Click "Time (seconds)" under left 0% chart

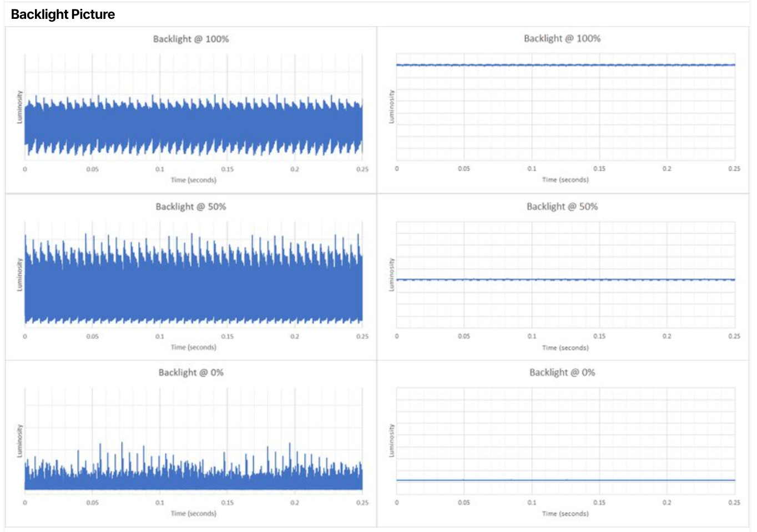(194, 514)
